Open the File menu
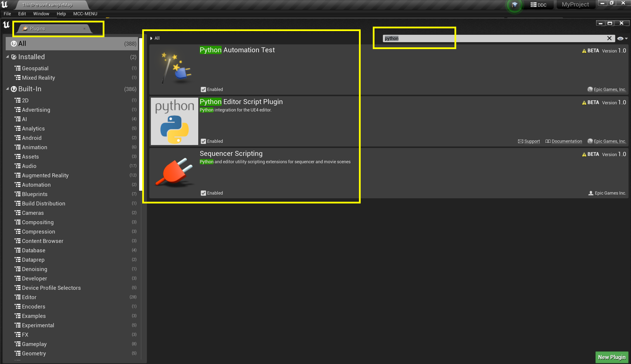Viewport: 631px width, 364px height. coord(7,14)
